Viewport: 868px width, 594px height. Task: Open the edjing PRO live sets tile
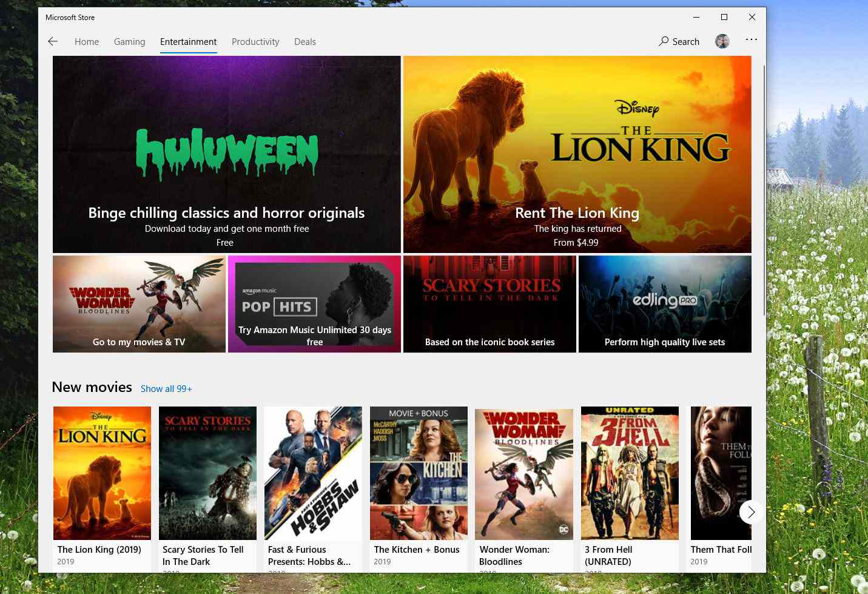tap(665, 304)
